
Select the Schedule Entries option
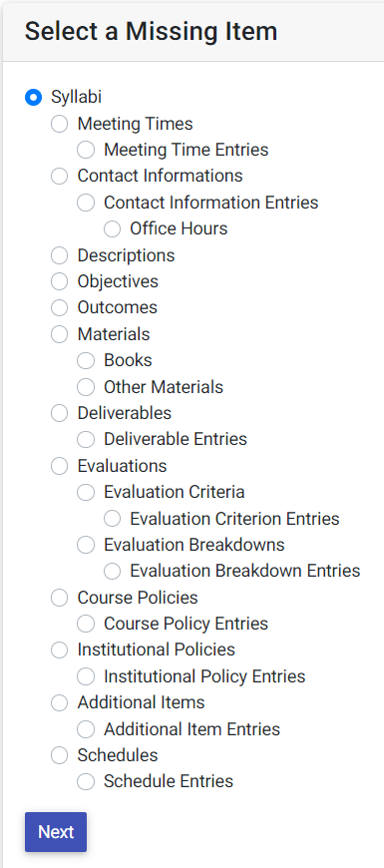86,781
